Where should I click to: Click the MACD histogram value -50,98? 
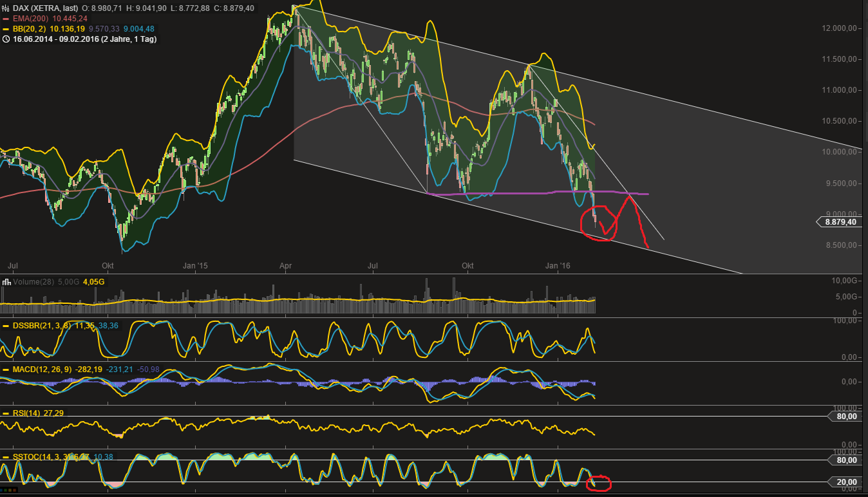pyautogui.click(x=147, y=370)
